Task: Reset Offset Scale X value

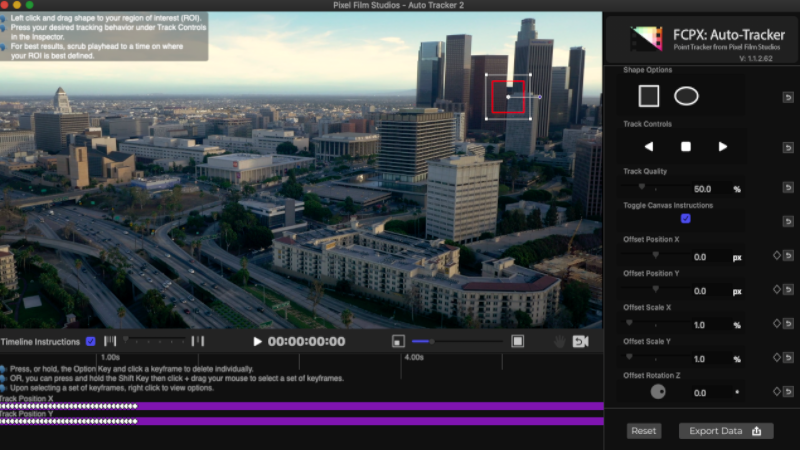Action: tap(788, 323)
